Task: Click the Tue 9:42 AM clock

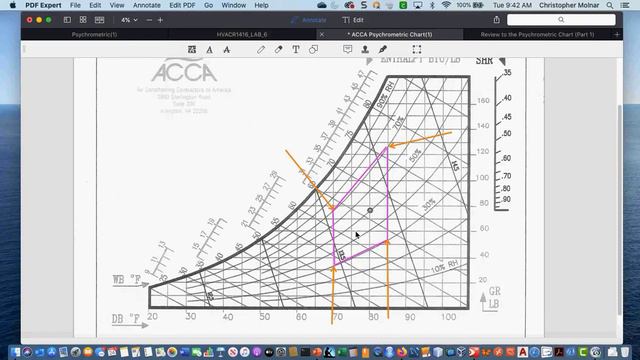Action: (512, 5)
